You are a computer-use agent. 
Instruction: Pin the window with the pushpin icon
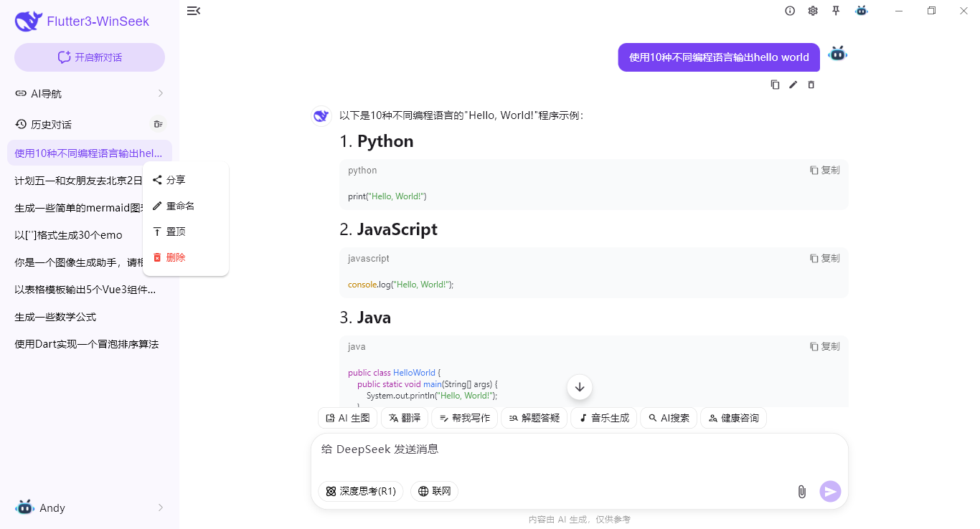click(836, 11)
